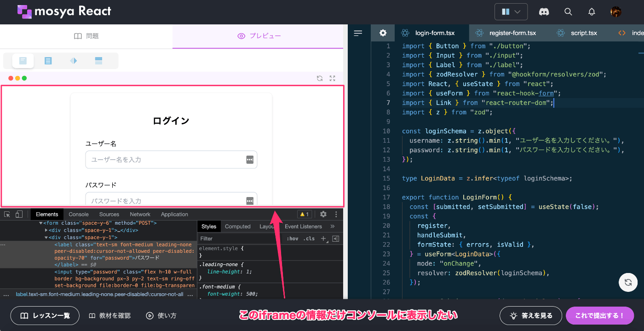Click the label breadcrumb in DevTools
This screenshot has height=331, width=644.
[x=99, y=294]
